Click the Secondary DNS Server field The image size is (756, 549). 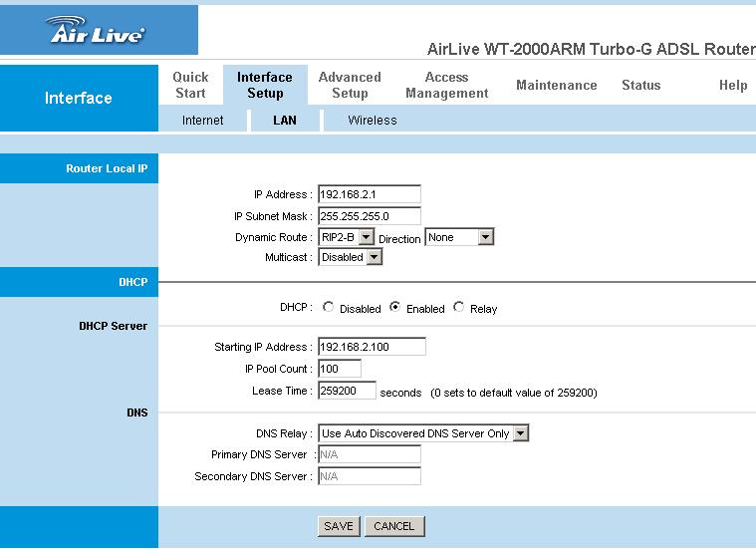(370, 476)
